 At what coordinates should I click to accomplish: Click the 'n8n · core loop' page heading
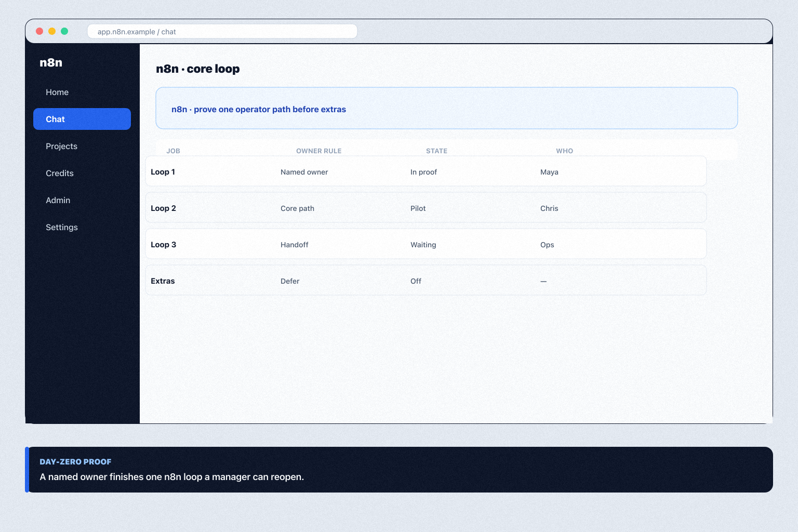click(198, 69)
